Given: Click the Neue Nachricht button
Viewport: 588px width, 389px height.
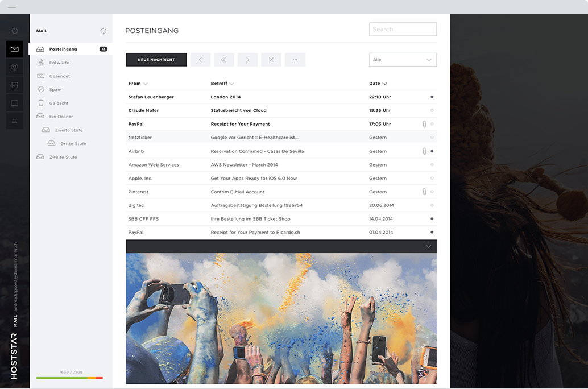Looking at the screenshot, I should [155, 59].
